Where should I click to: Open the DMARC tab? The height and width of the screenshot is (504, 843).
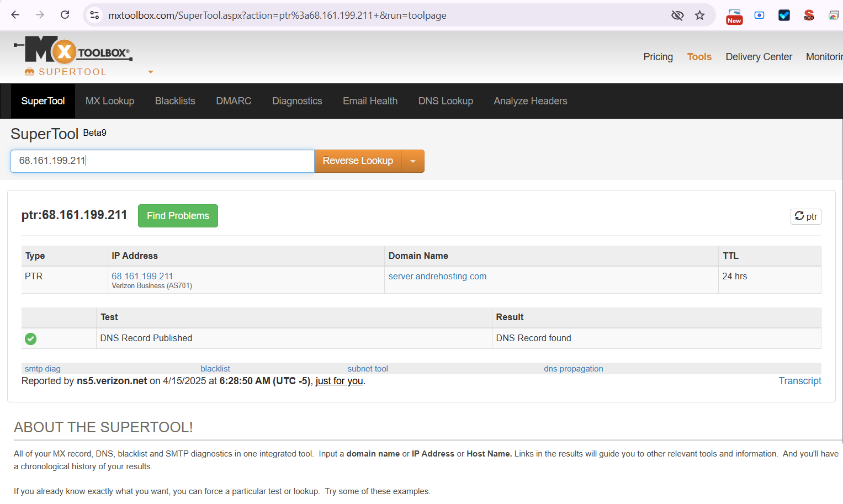(234, 101)
